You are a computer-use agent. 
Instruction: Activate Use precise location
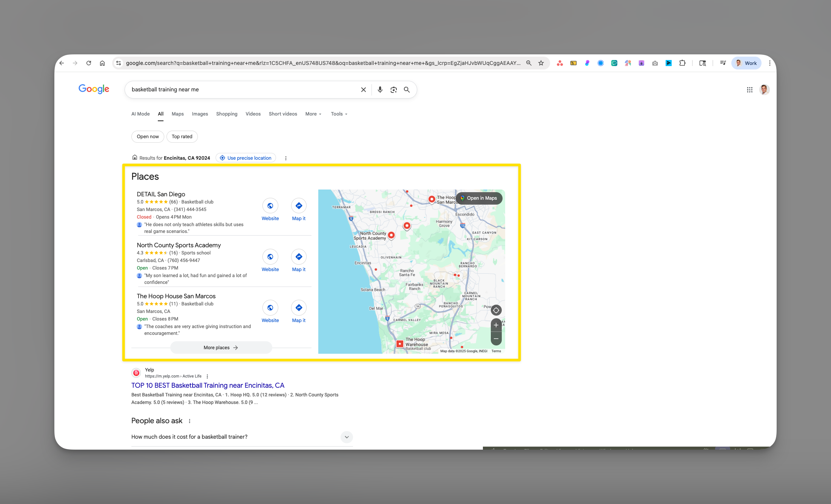pyautogui.click(x=245, y=158)
